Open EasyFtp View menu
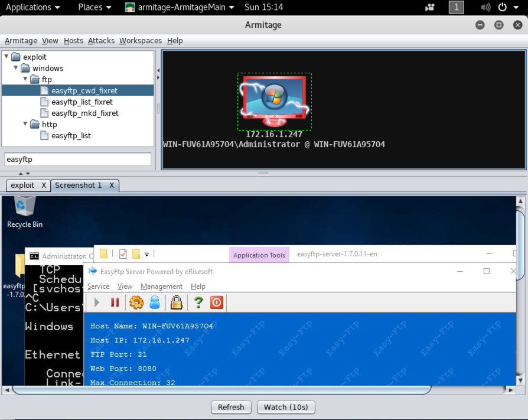 tap(125, 286)
